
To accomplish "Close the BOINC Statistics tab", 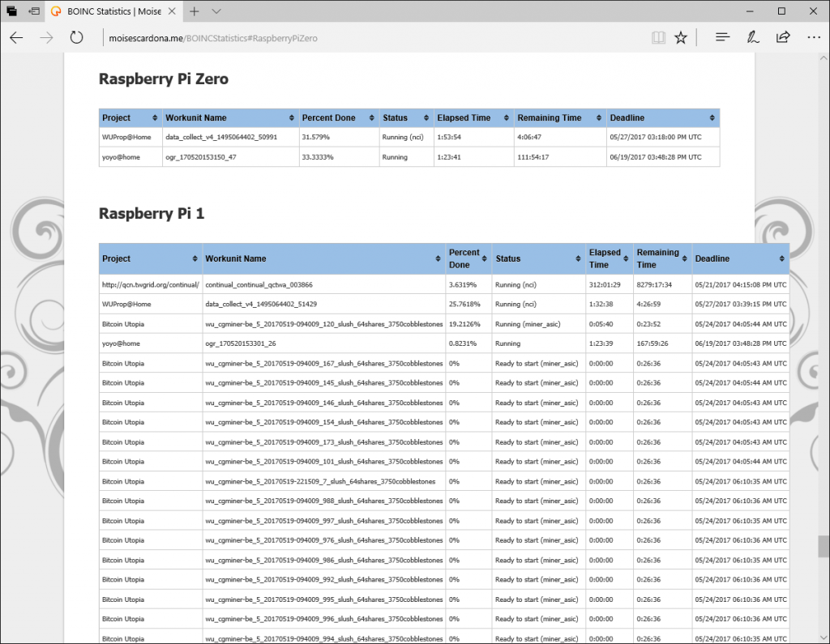I will point(172,11).
